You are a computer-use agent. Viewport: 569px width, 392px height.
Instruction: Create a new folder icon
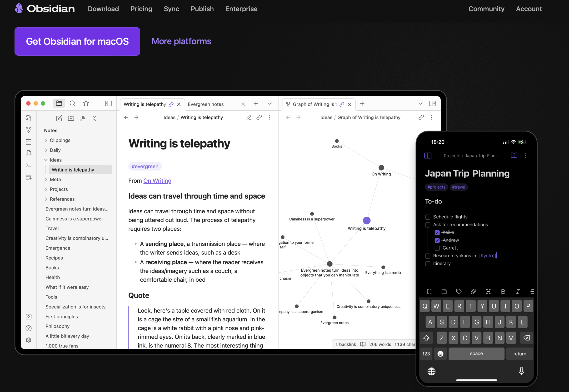71,118
